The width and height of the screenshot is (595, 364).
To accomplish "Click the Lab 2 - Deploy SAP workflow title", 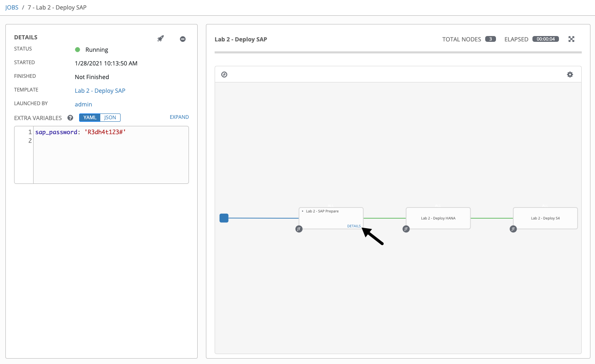I will tap(241, 39).
